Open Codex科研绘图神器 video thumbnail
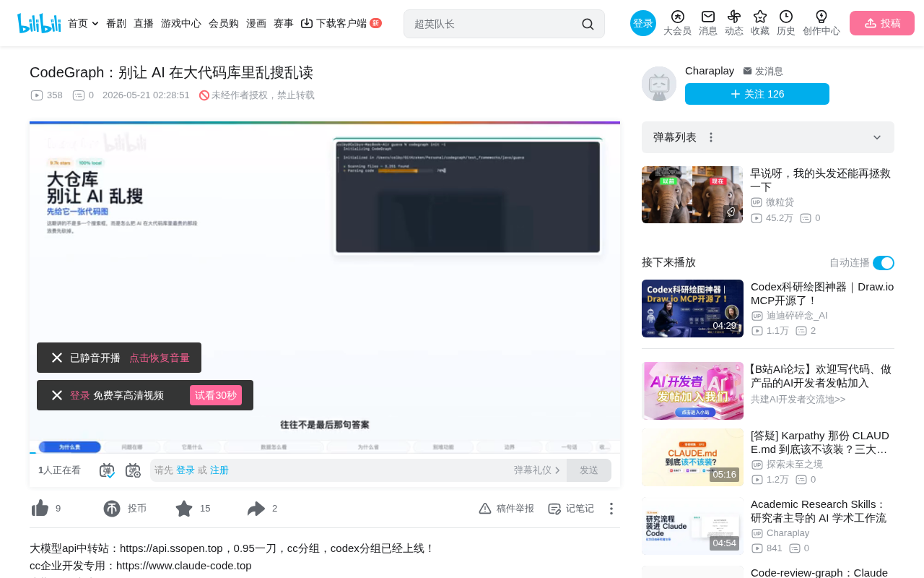This screenshot has width=924, height=578. click(x=692, y=309)
